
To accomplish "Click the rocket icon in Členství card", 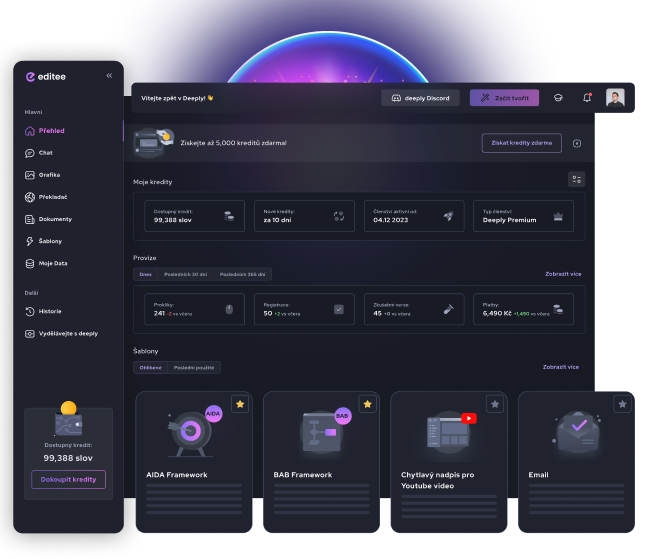I will coord(448,216).
